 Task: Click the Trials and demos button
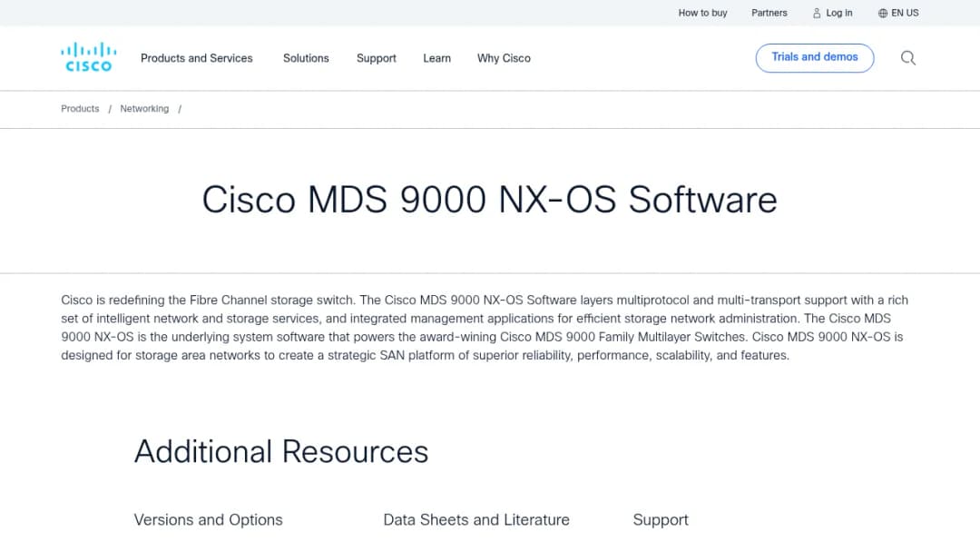click(814, 57)
